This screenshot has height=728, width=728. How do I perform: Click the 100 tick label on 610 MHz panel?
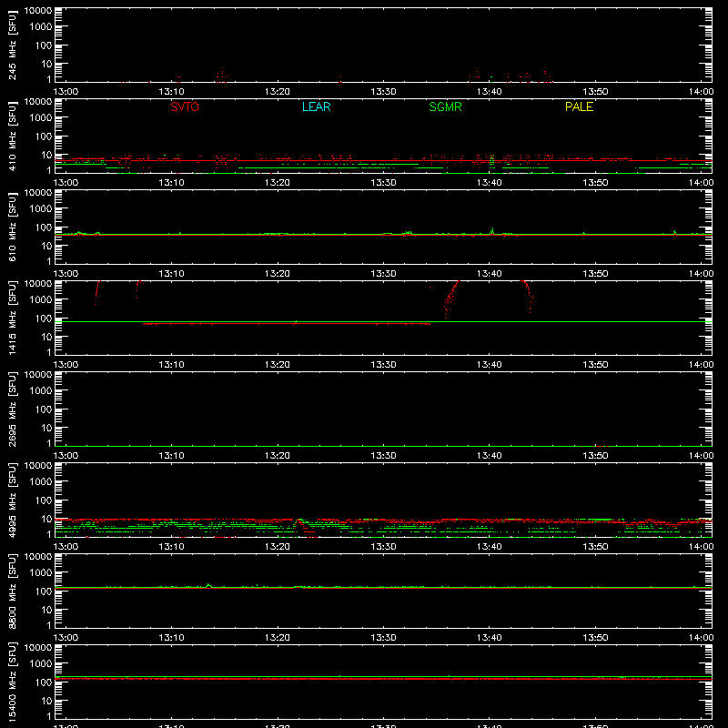[44, 227]
